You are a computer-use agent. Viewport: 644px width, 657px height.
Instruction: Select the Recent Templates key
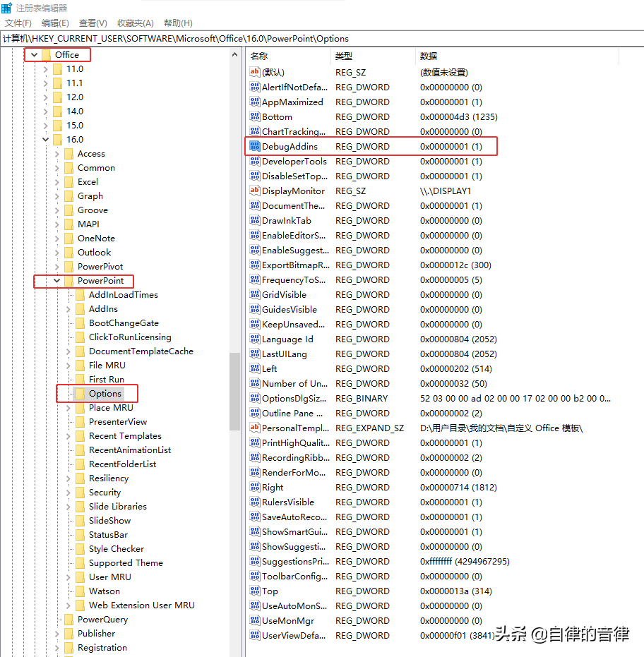pos(125,436)
